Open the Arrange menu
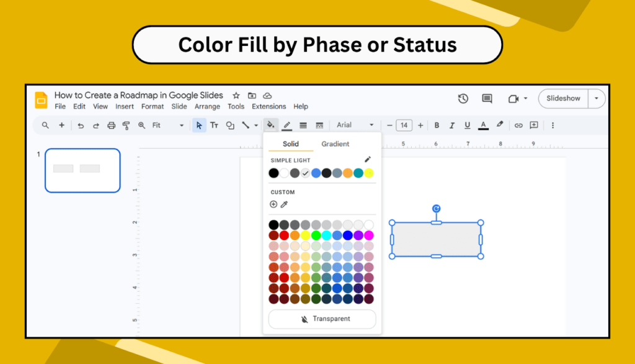This screenshot has width=635, height=364. (x=207, y=107)
